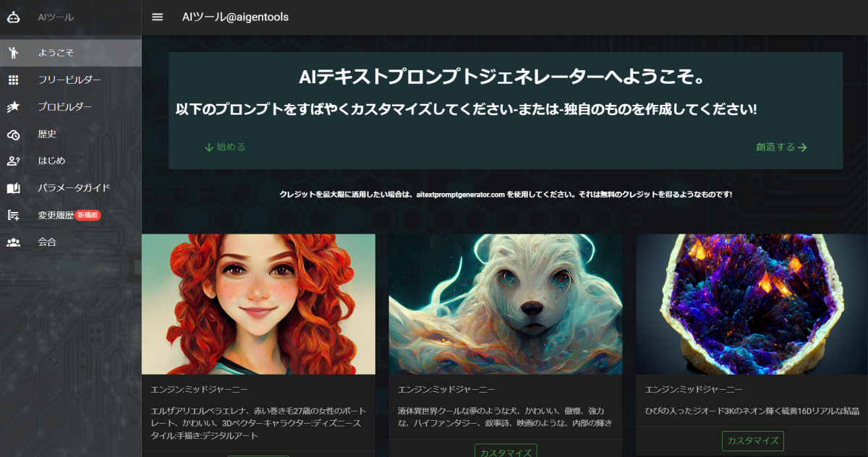Image resolution: width=868 pixels, height=457 pixels.
Task: Open パラメータガイド via the book icon
Action: (x=12, y=187)
